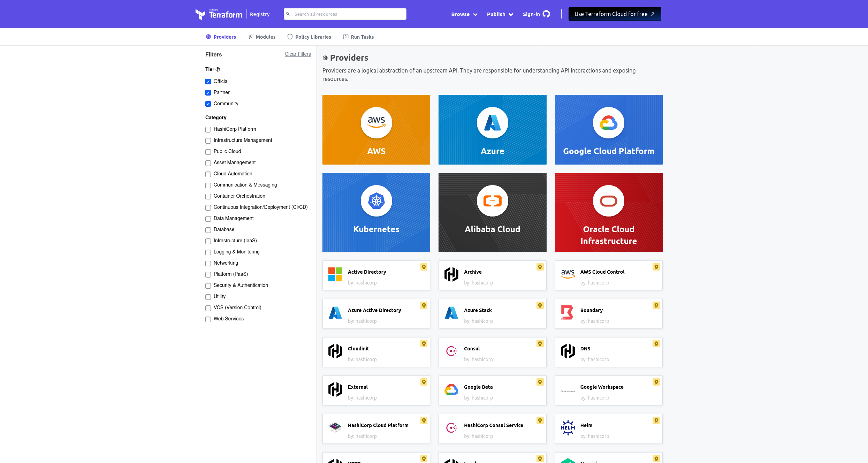
Task: Click the HashiCorp logo on DNS card
Action: point(568,351)
